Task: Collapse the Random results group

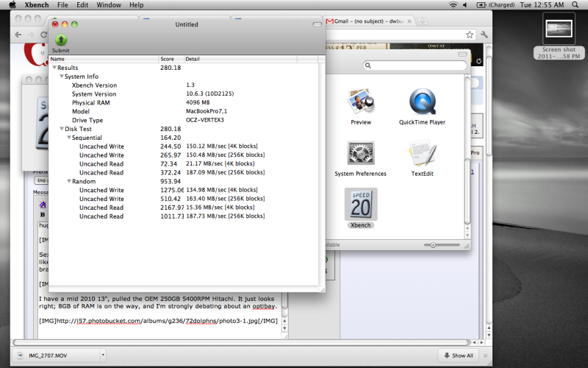Action: pyautogui.click(x=69, y=181)
